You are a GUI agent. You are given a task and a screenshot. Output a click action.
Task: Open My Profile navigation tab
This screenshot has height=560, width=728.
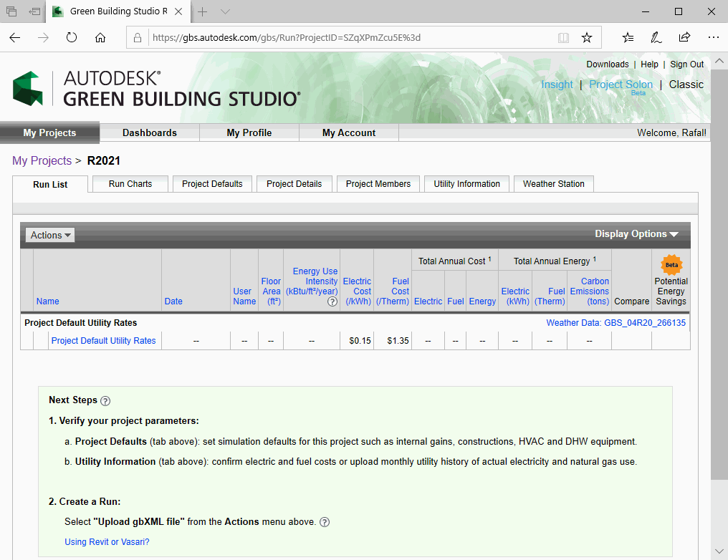(249, 132)
